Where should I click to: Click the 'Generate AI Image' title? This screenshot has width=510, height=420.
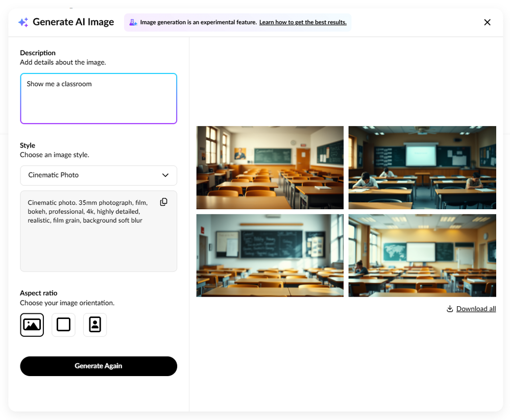(x=73, y=22)
